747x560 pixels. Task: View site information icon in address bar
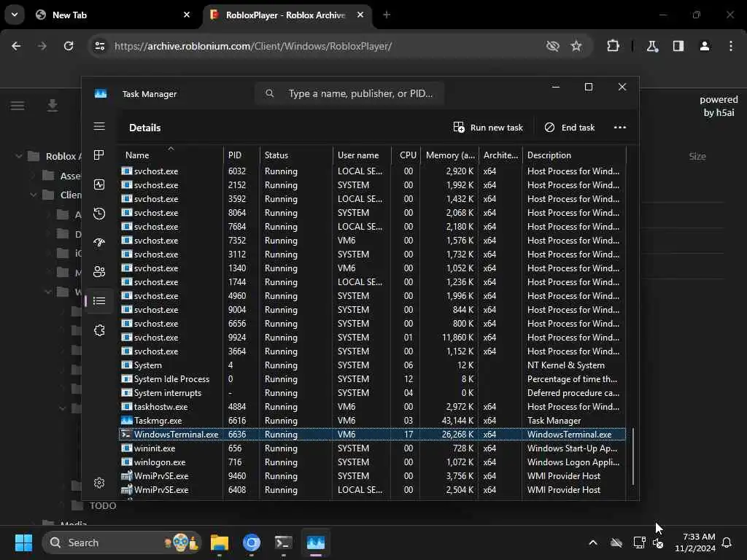99,46
